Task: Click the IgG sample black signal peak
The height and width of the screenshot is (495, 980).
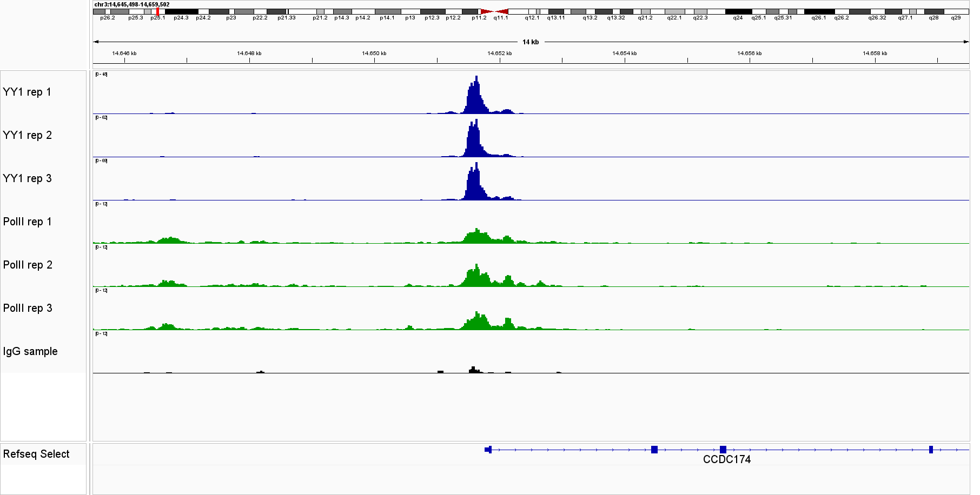Action: [x=473, y=370]
